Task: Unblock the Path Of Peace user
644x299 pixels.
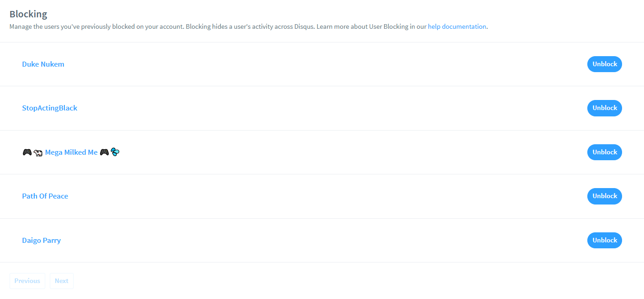Action: point(604,196)
